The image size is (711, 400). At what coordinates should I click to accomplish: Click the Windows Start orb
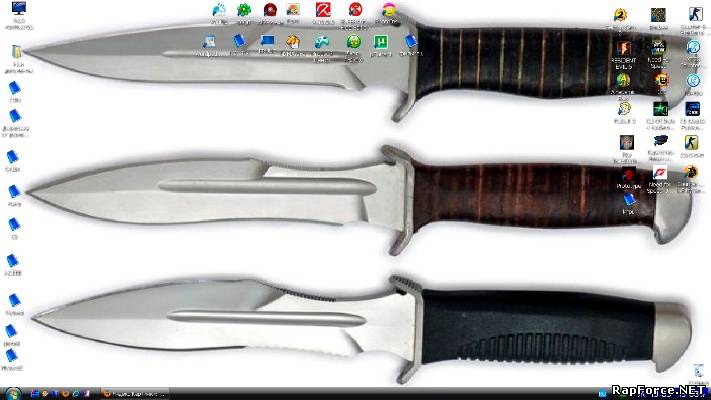tap(13, 394)
